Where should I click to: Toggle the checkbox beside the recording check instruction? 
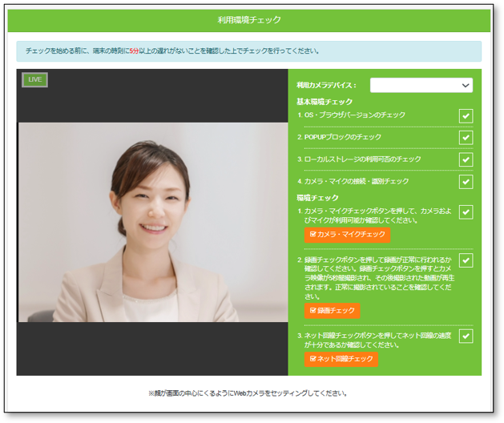pos(466,260)
